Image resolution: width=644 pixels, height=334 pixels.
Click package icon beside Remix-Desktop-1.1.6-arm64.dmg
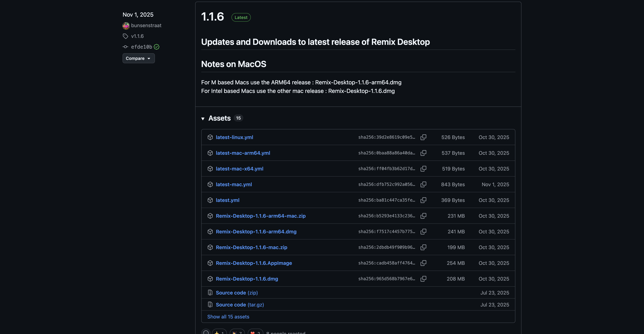[x=210, y=232]
